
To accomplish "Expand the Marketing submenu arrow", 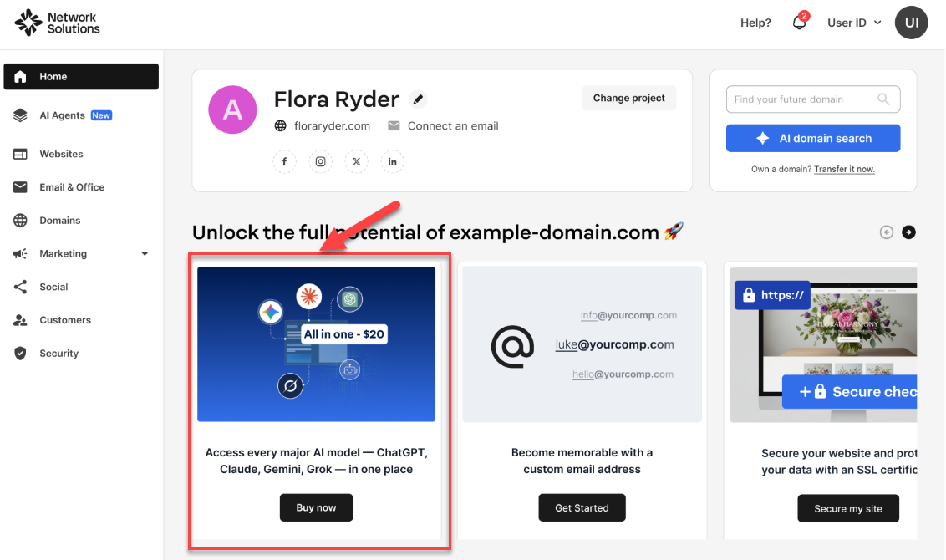I will 145,254.
